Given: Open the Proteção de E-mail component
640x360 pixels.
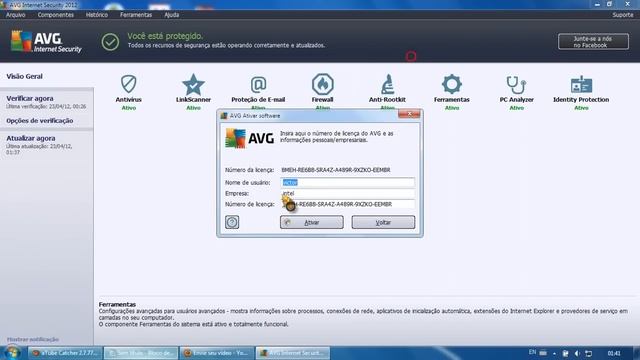Looking at the screenshot, I should [x=258, y=88].
